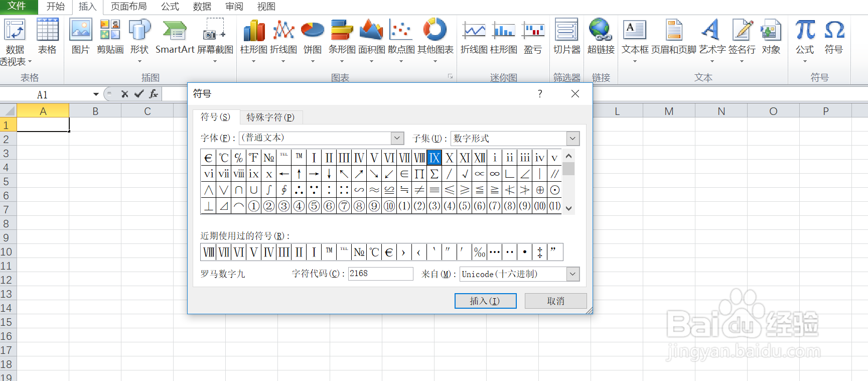
Task: Open the 公式 (equation) π icon
Action: tap(805, 30)
